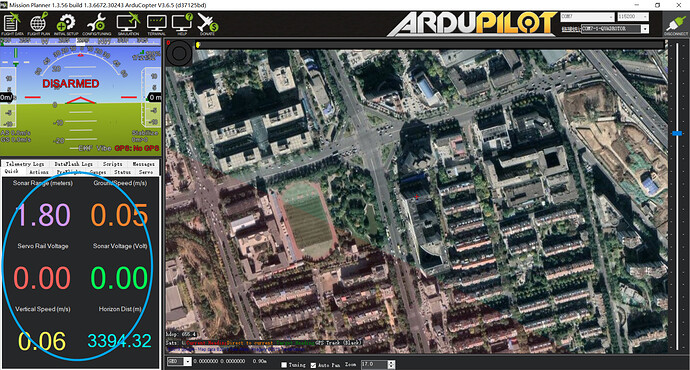Click the Zoom value field 17.0
This screenshot has width=690, height=370.
(374, 364)
